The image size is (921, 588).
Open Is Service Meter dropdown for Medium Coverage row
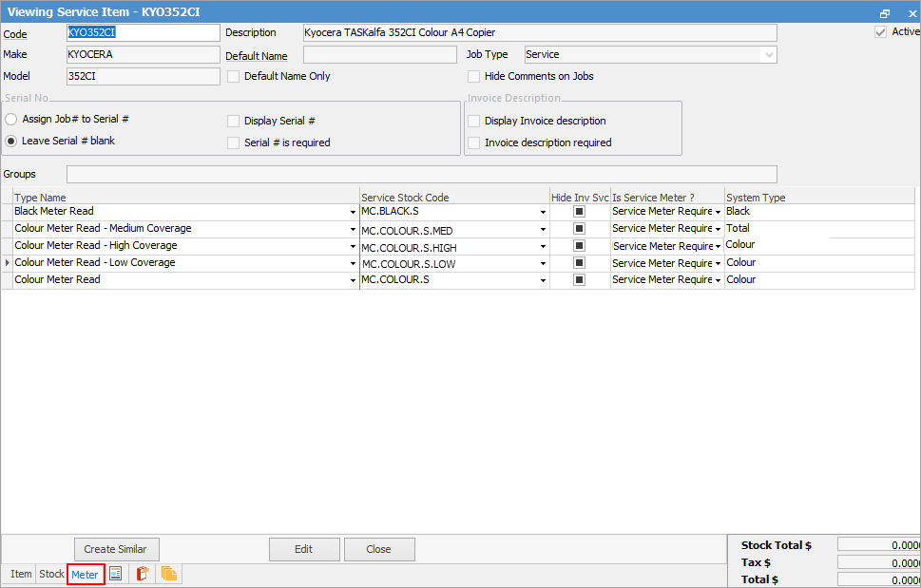(x=719, y=230)
